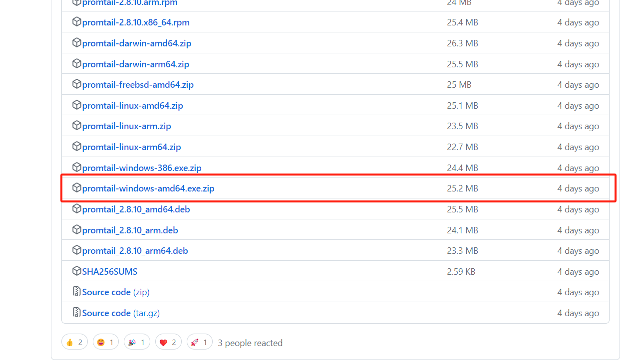Click zip file icon beside Source code (zip)
The width and height of the screenshot is (641, 364).
pyautogui.click(x=76, y=292)
